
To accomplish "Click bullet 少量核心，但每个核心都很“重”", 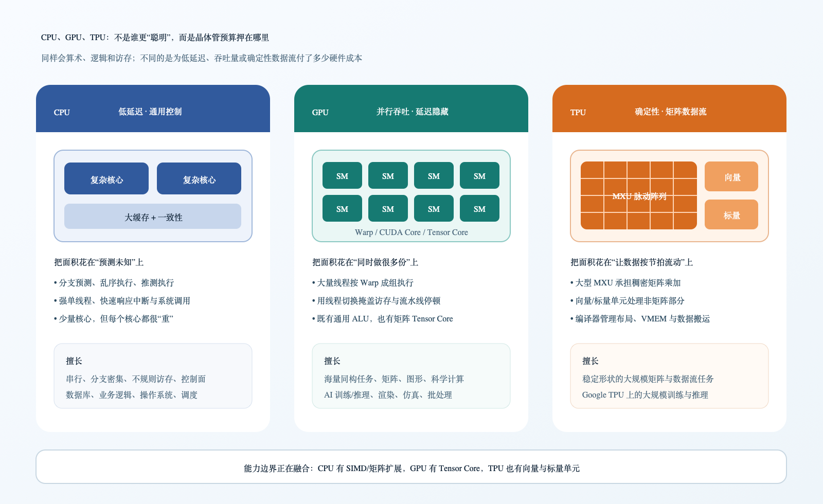I will pyautogui.click(x=113, y=319).
